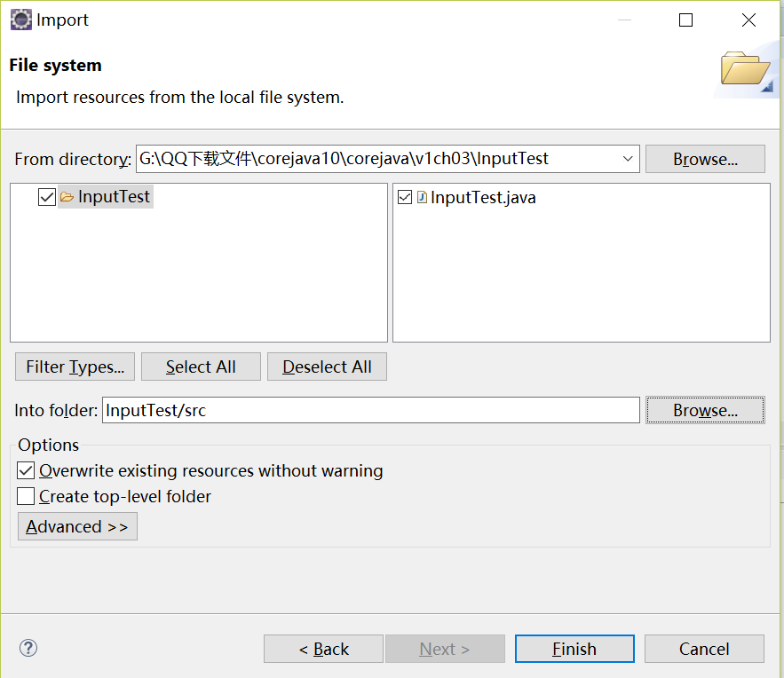Screen dimensions: 784x678
Task: Click the InputTest folder icon in tree
Action: click(x=67, y=197)
